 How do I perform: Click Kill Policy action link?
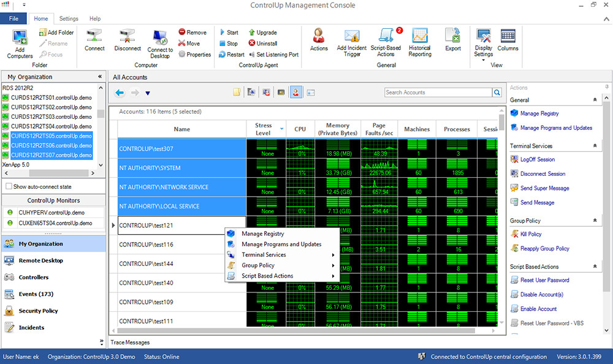tap(530, 234)
